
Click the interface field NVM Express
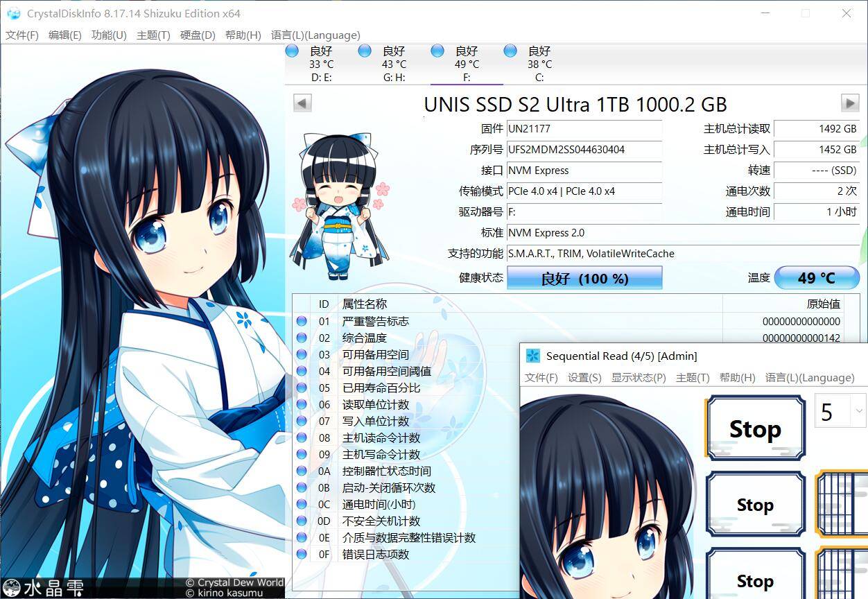point(584,171)
